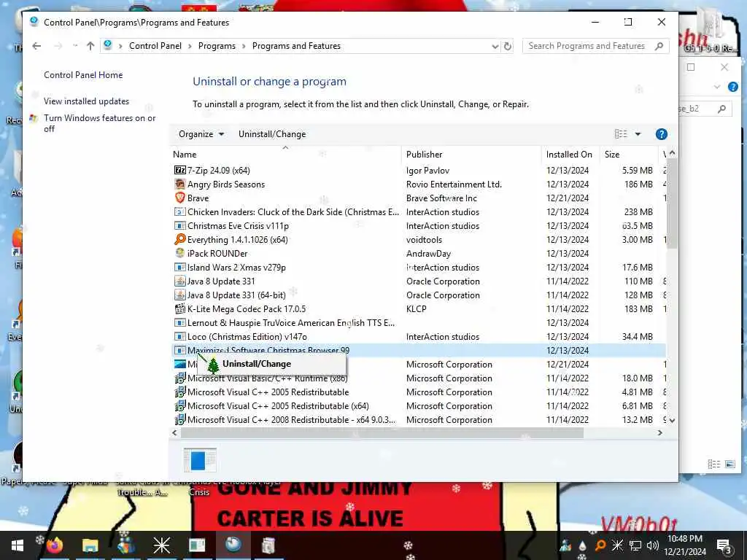This screenshot has height=560, width=747.
Task: Open the view options dropdown arrow
Action: [x=638, y=134]
